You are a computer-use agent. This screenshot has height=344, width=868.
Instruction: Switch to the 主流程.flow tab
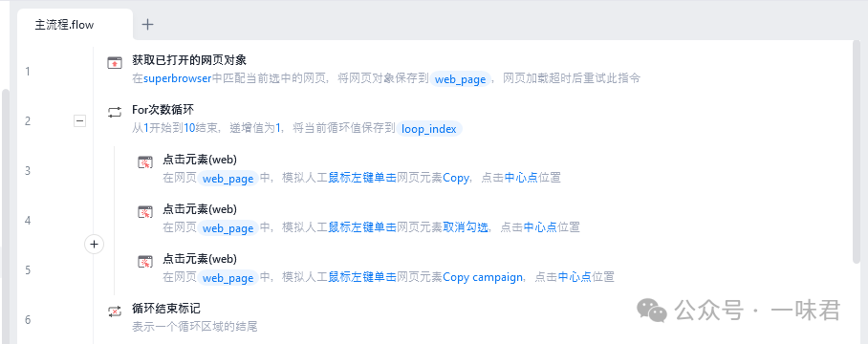pyautogui.click(x=75, y=25)
